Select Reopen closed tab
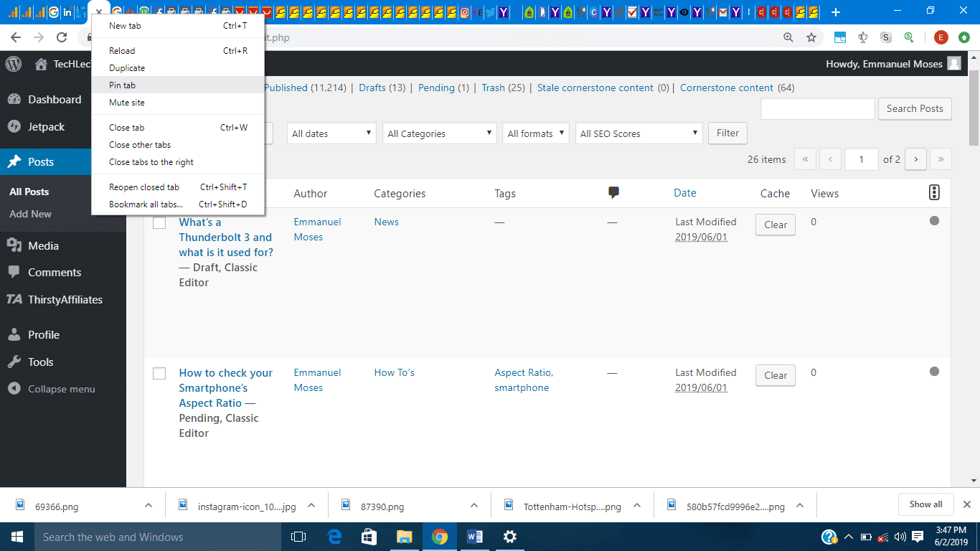The width and height of the screenshot is (980, 551). pyautogui.click(x=178, y=187)
